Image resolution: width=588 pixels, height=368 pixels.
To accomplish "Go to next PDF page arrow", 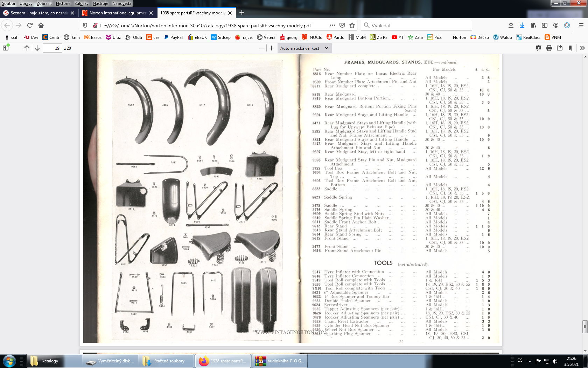I will pyautogui.click(x=37, y=48).
